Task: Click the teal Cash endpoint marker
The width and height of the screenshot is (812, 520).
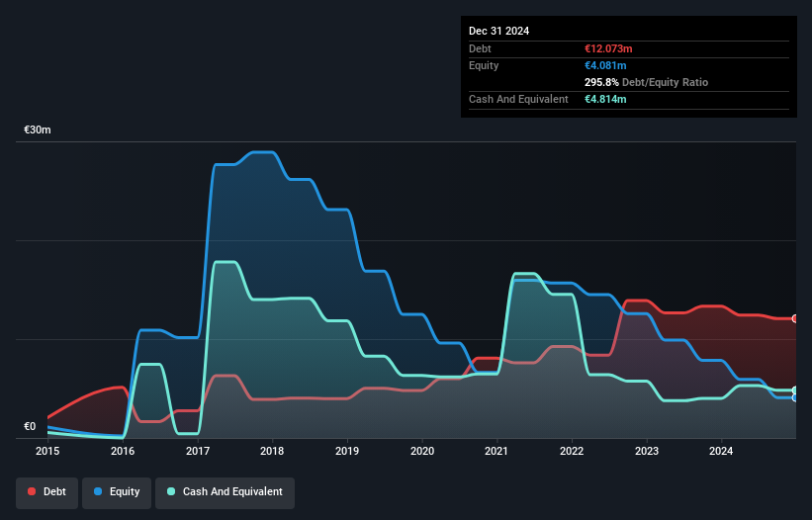Action: click(x=795, y=390)
